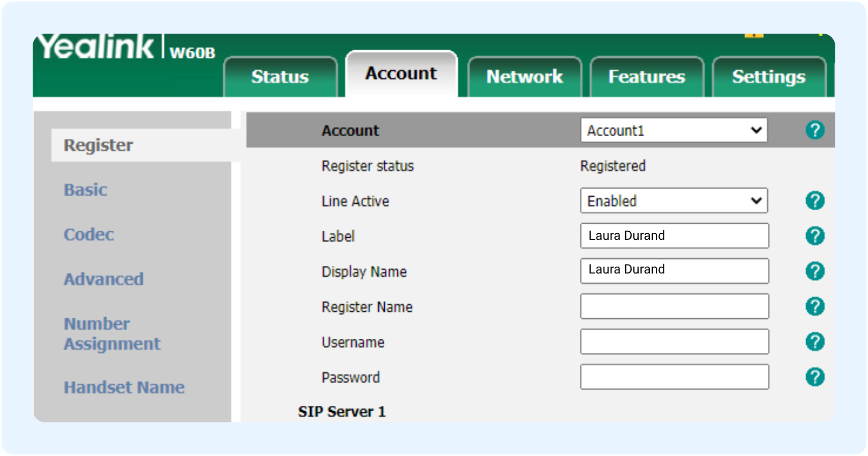Click help icon for Display Name
This screenshot has height=456, width=868.
pos(814,271)
